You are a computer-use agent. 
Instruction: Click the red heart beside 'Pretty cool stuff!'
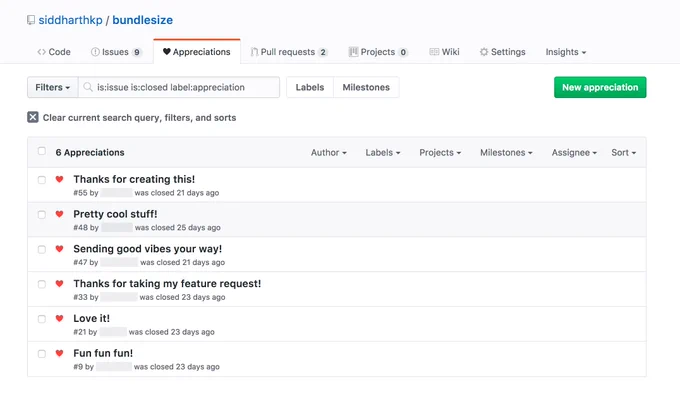coord(59,214)
